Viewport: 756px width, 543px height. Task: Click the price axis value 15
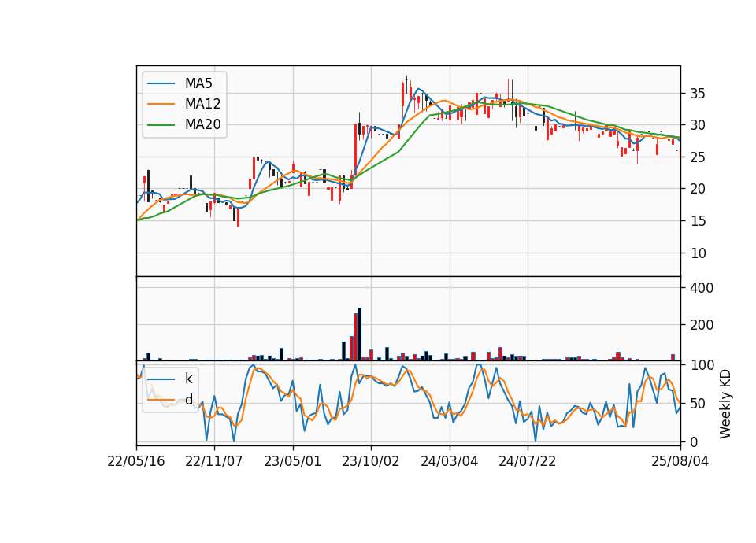pos(698,221)
